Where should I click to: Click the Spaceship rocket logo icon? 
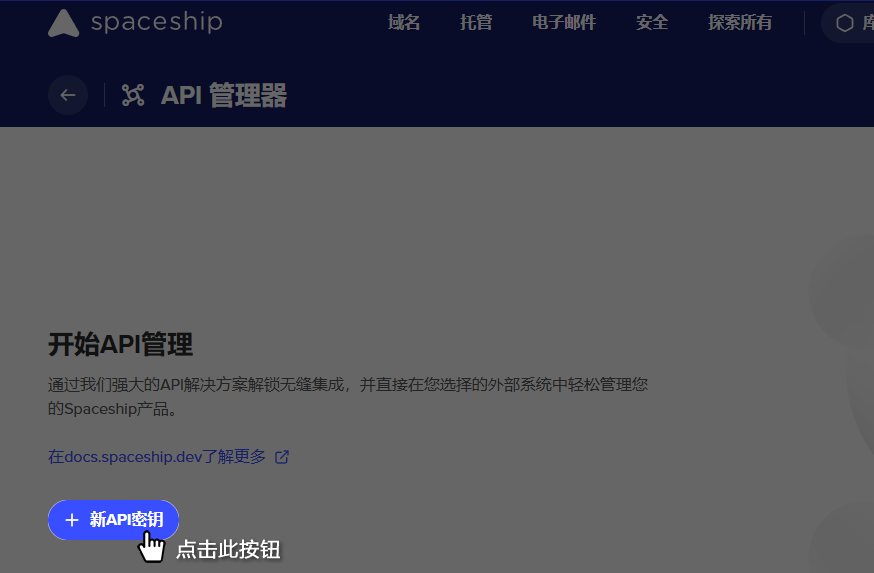[64, 23]
